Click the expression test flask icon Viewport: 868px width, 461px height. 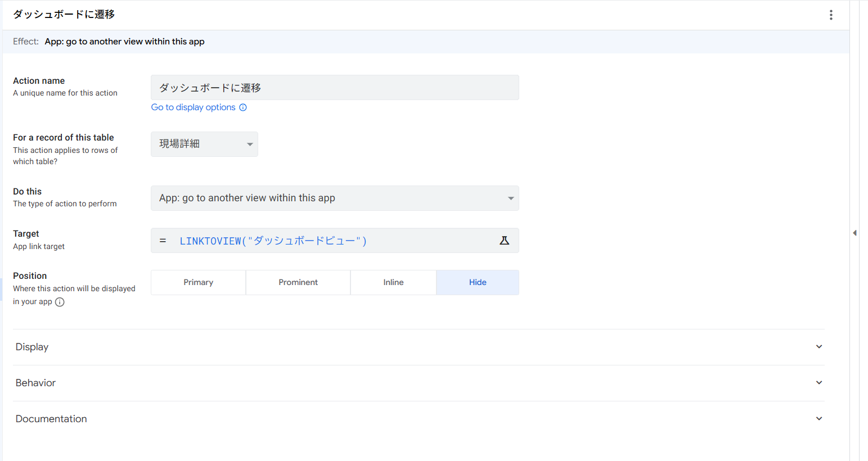pos(504,241)
